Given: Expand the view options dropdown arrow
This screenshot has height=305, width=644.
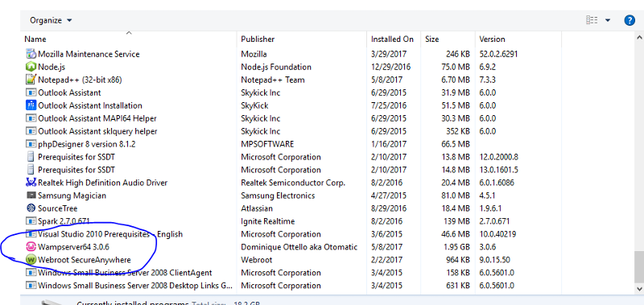Looking at the screenshot, I should click(608, 20).
